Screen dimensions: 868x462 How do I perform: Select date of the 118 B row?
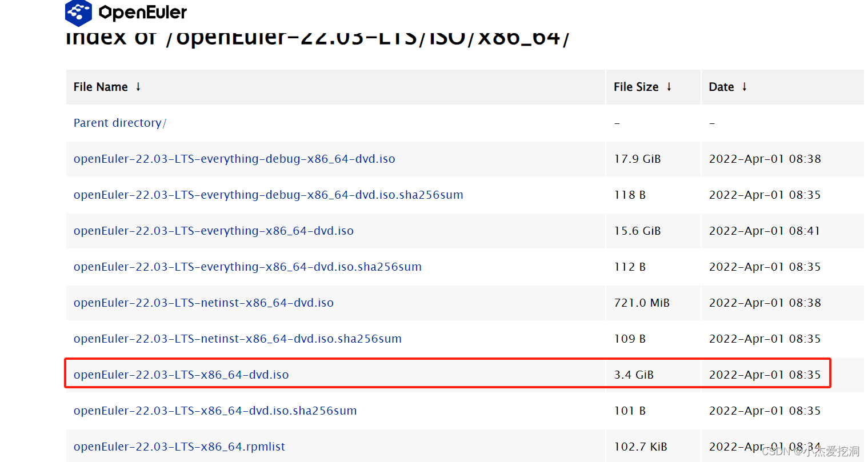pos(765,195)
